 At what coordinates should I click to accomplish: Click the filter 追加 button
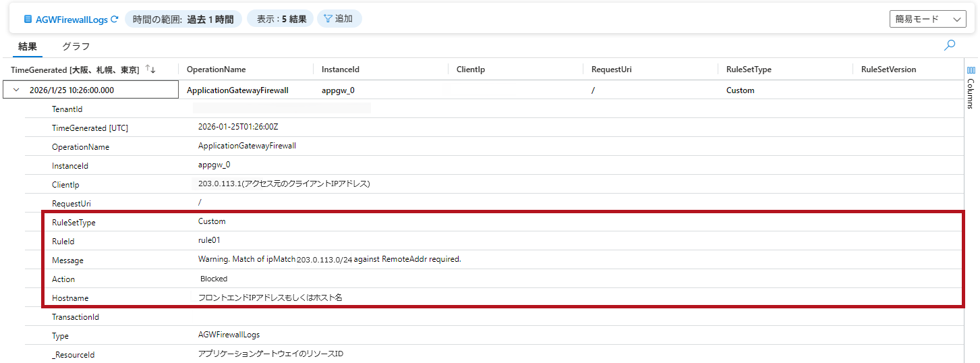pos(339,19)
